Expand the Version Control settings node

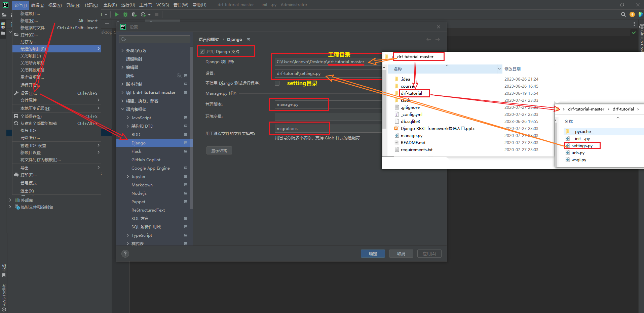pyautogui.click(x=122, y=84)
